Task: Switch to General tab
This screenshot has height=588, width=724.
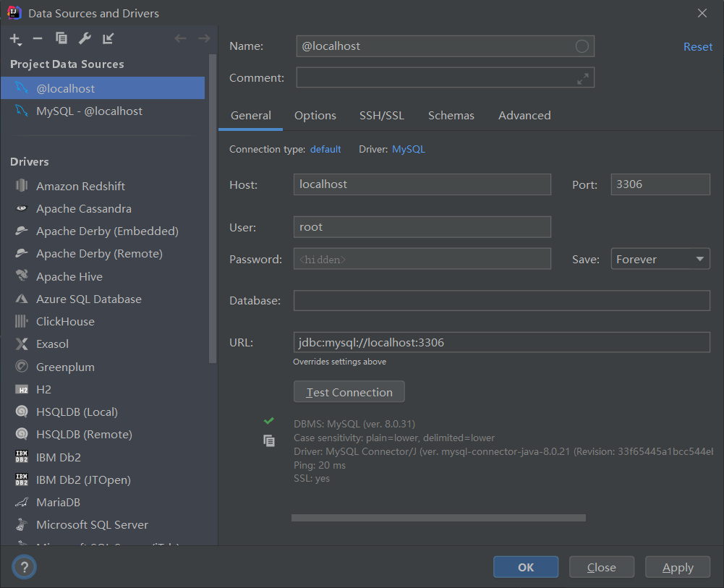Action: point(251,116)
